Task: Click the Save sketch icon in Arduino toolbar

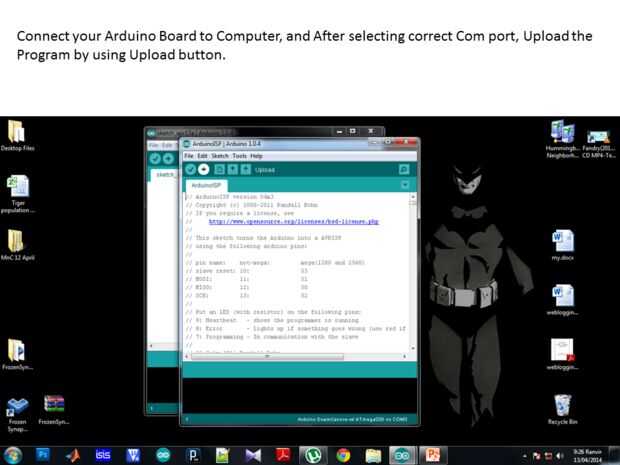Action: click(246, 170)
